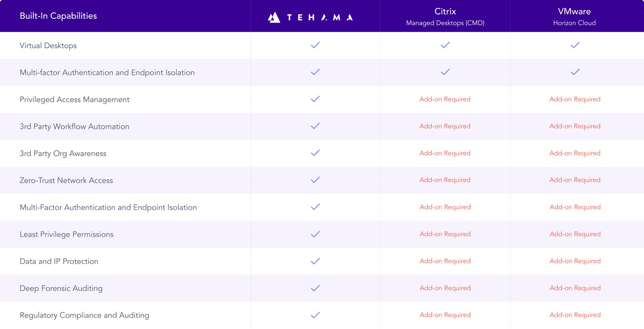Click Citrix Add-on Required for 3rd Party Org Awareness
The height and width of the screenshot is (329, 644).
(x=445, y=153)
